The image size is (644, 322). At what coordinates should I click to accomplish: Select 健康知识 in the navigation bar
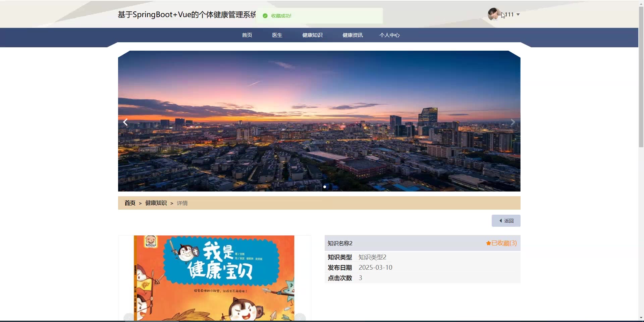tap(312, 35)
